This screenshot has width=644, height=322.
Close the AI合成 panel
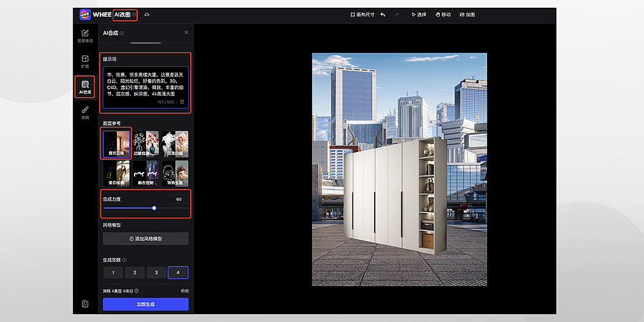point(187,32)
